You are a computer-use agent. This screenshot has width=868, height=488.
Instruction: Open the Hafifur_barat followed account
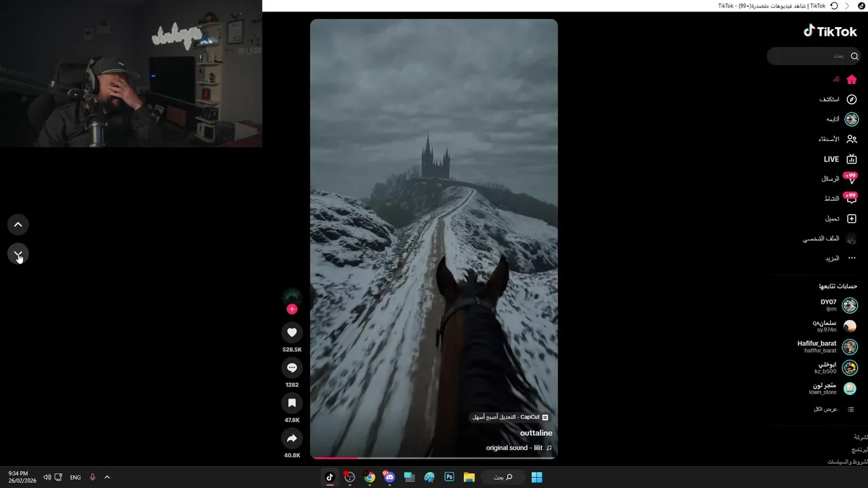[x=827, y=347]
